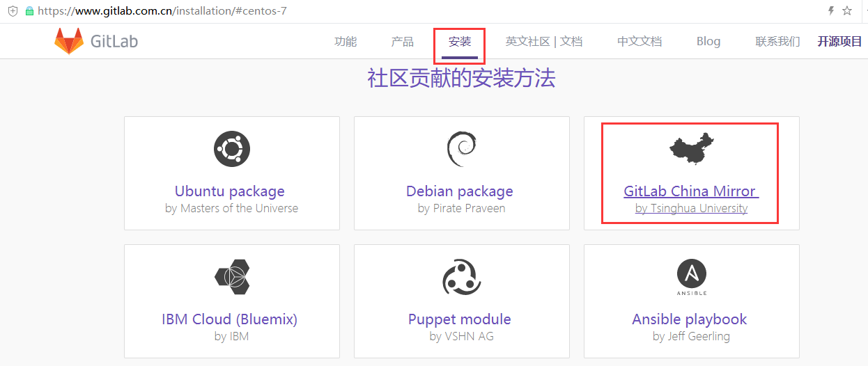Click the Ansible logo icon
Viewport: 868px width, 366px height.
click(691, 277)
